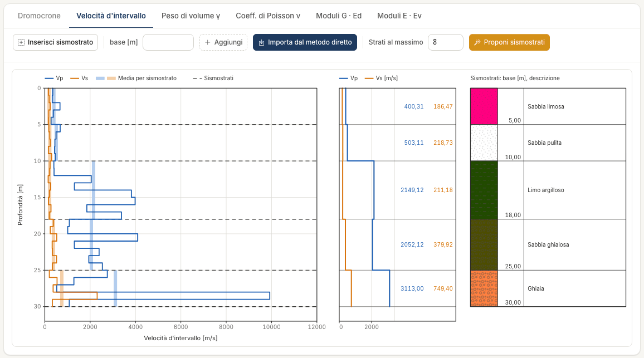Click the magenta Sabbia limosa swatch
This screenshot has height=358, width=644.
tap(484, 106)
